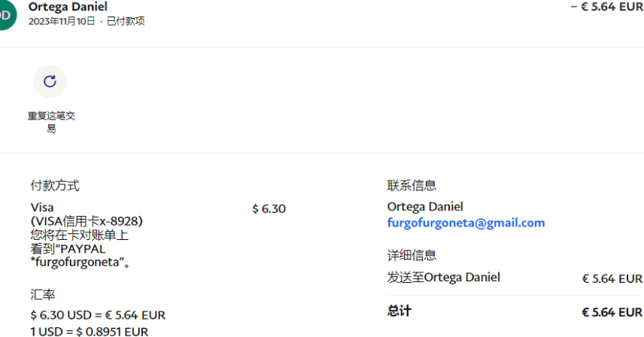The width and height of the screenshot is (644, 337).
Task: Click the $ 6.30 charged amount
Action: pos(269,208)
